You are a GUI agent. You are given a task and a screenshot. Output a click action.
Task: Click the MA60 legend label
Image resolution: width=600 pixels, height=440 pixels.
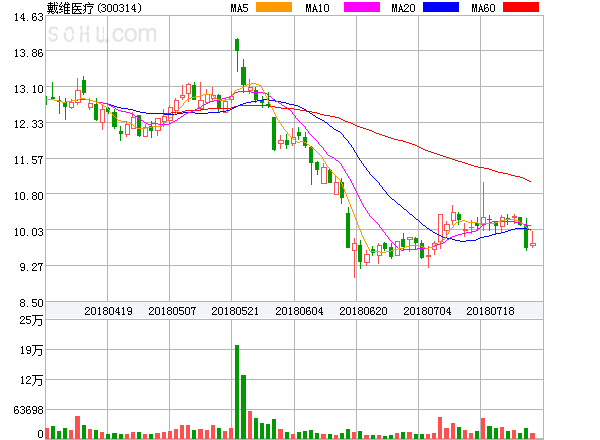coord(483,8)
